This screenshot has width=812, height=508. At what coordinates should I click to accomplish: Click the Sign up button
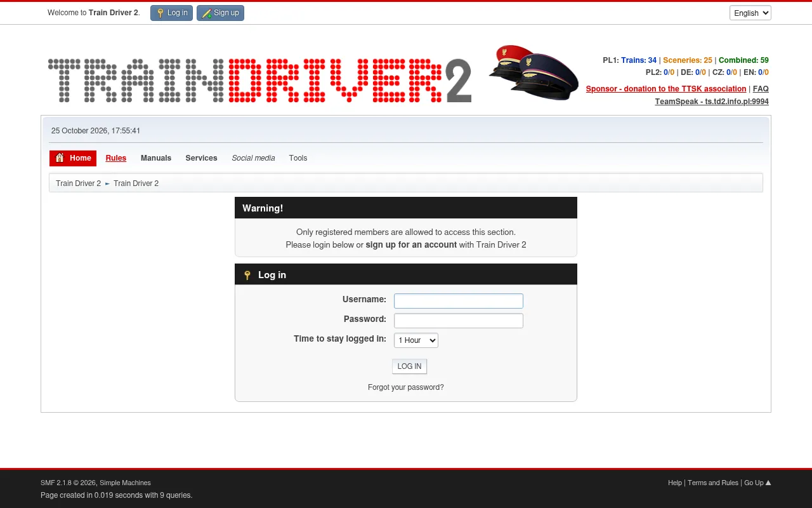tap(220, 13)
